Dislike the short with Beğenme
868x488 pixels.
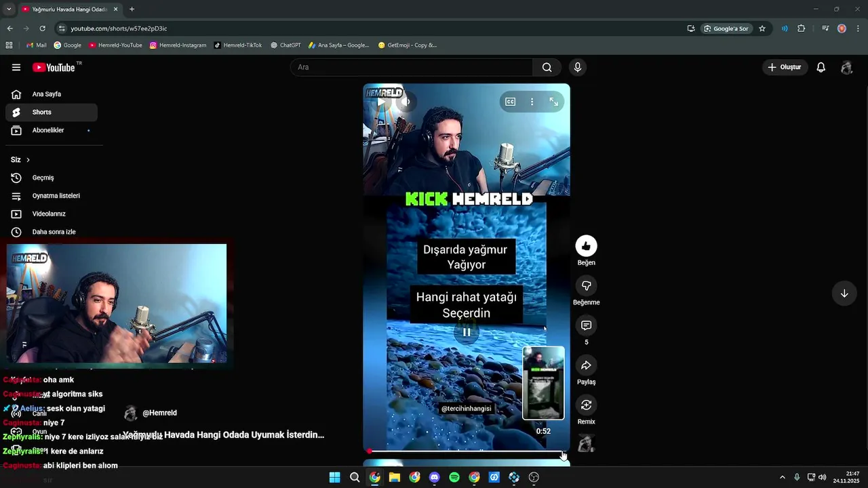586,285
